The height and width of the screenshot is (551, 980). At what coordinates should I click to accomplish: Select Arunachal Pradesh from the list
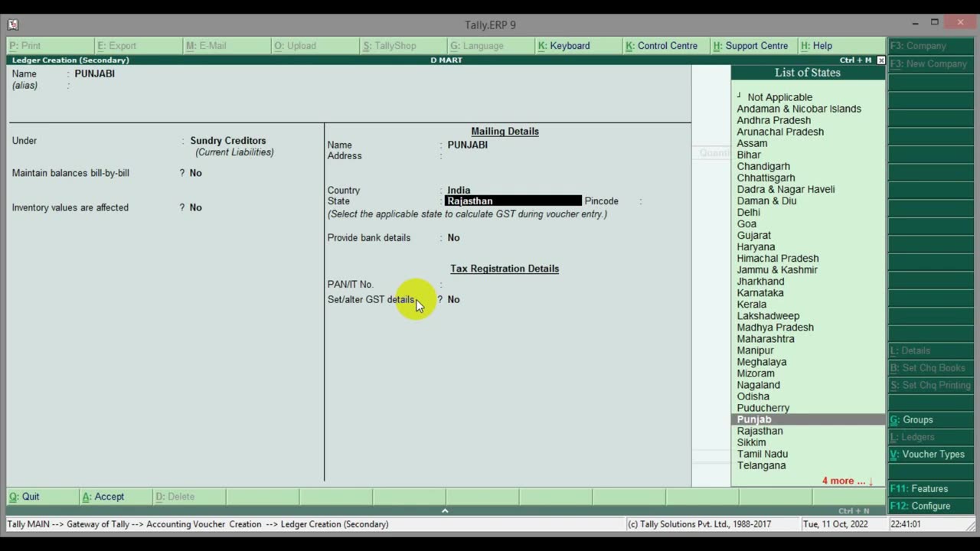pos(780,132)
